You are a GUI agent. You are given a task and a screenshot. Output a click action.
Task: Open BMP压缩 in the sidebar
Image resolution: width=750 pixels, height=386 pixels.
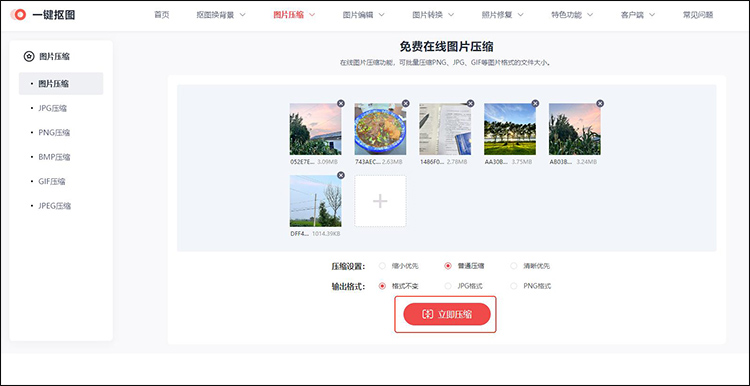point(54,157)
